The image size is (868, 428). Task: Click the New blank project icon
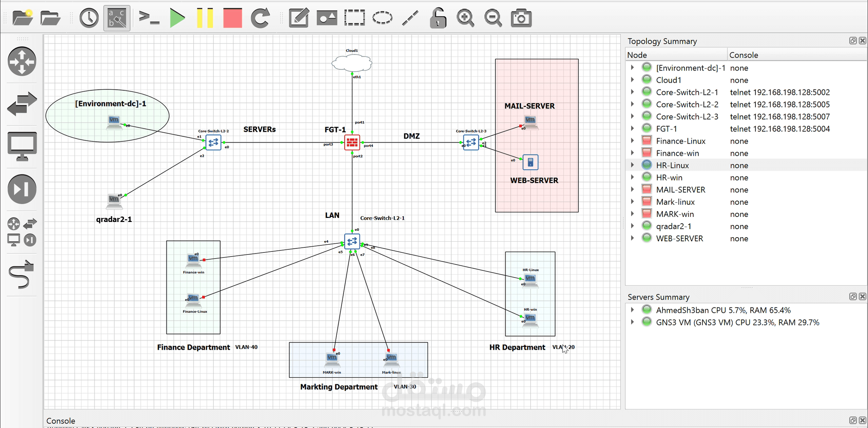pyautogui.click(x=22, y=18)
